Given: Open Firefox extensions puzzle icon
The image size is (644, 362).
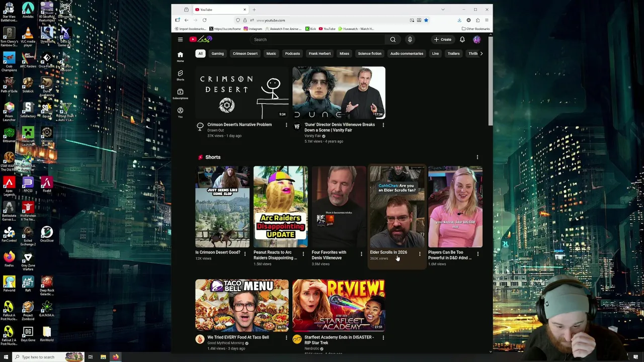Looking at the screenshot, I should tap(477, 20).
